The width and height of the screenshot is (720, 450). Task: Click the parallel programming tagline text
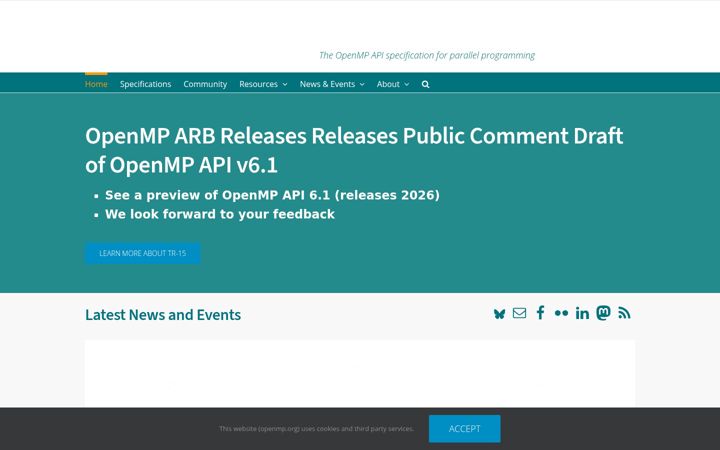coord(427,56)
